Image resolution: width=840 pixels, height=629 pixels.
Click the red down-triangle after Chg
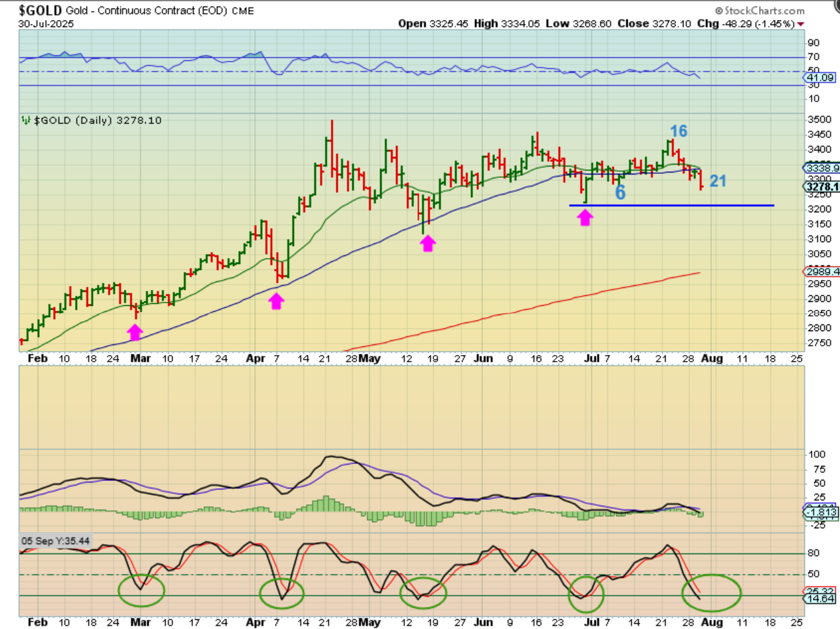[x=802, y=23]
